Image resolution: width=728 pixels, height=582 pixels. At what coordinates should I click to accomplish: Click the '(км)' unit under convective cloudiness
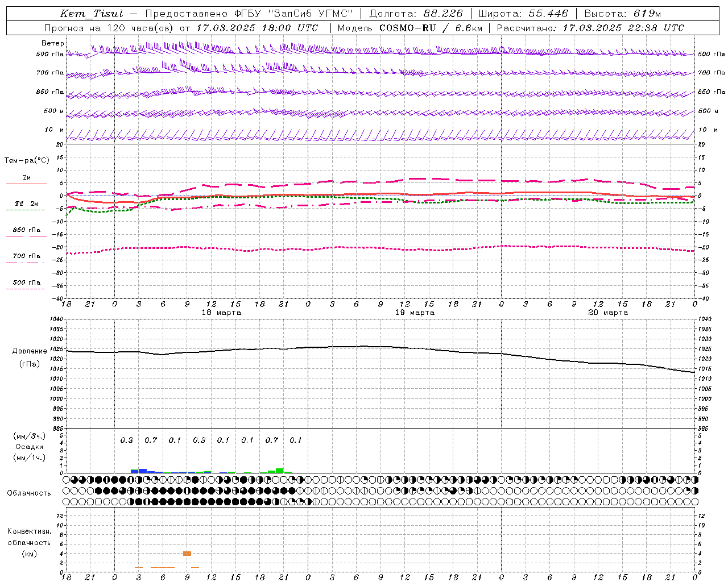[29, 554]
